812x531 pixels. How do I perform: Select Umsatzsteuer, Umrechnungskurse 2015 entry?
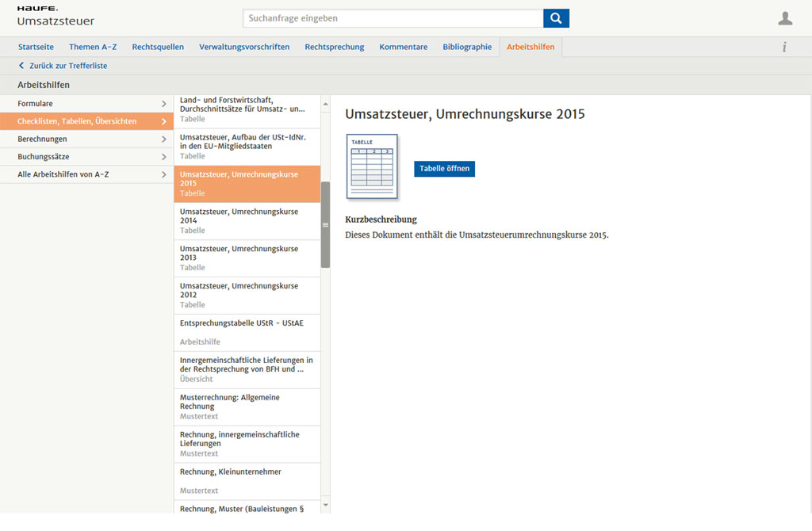247,184
